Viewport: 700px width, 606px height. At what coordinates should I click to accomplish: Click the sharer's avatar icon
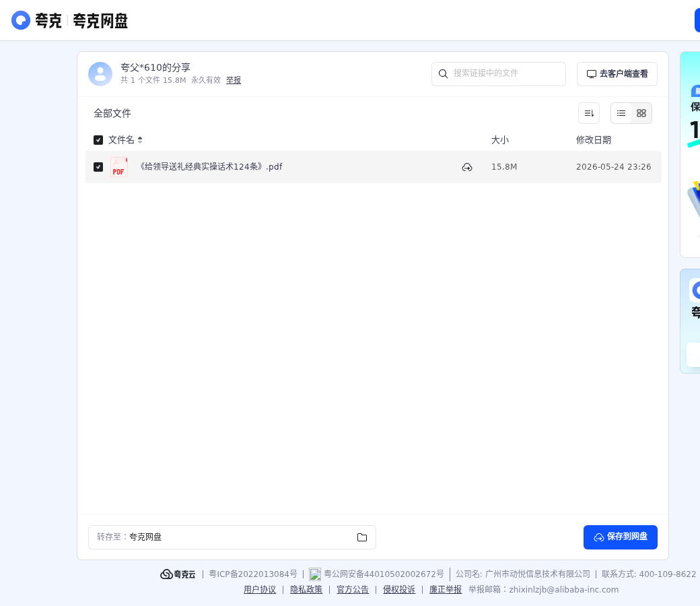tap(100, 73)
